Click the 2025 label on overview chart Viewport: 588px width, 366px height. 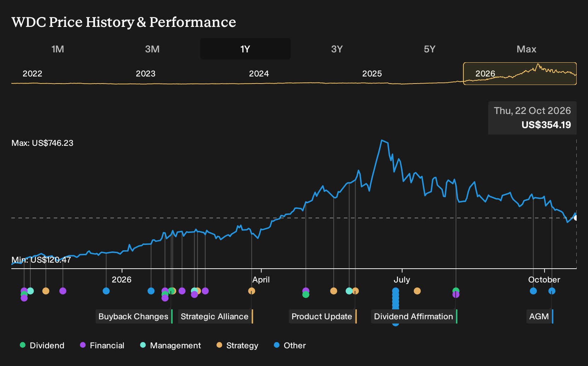pos(372,74)
